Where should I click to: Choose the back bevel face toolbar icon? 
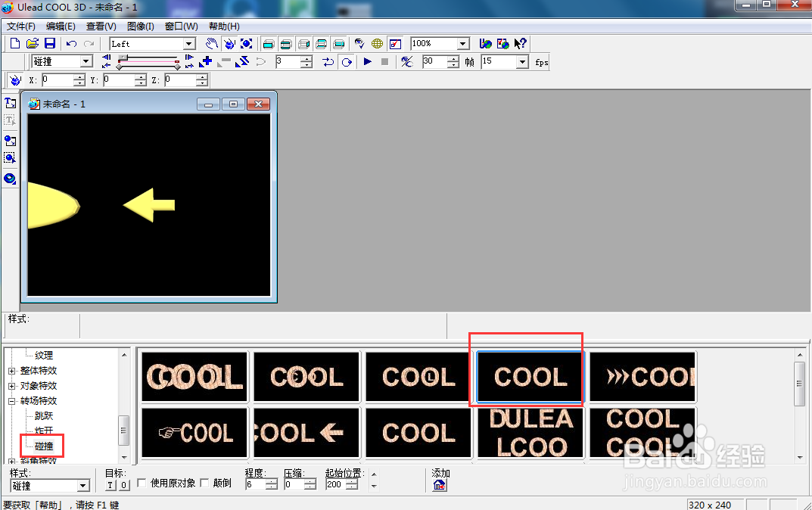pyautogui.click(x=322, y=44)
